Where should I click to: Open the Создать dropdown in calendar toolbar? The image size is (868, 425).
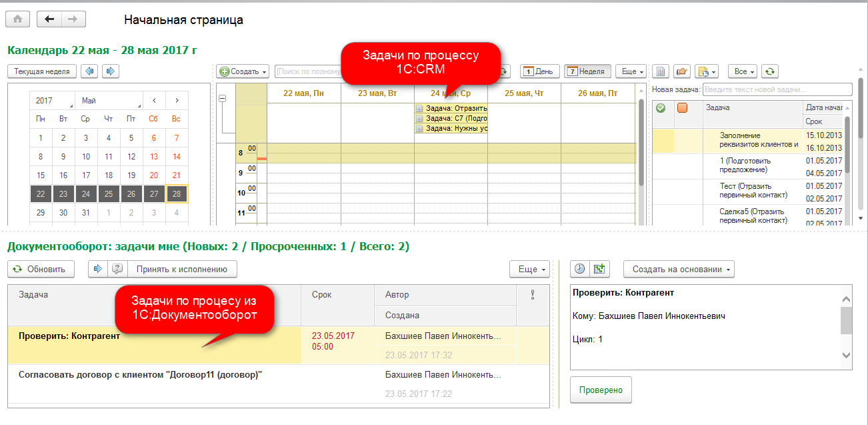tap(243, 71)
